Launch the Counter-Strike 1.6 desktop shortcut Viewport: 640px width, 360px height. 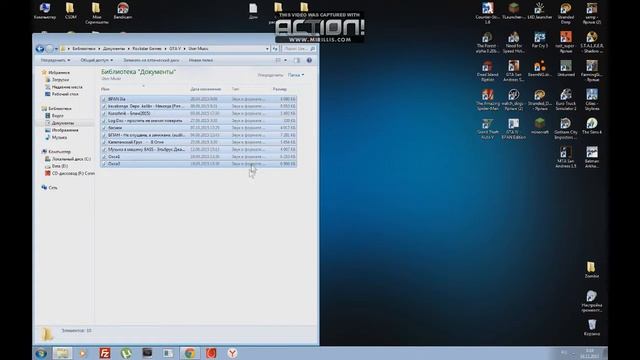coord(487,13)
